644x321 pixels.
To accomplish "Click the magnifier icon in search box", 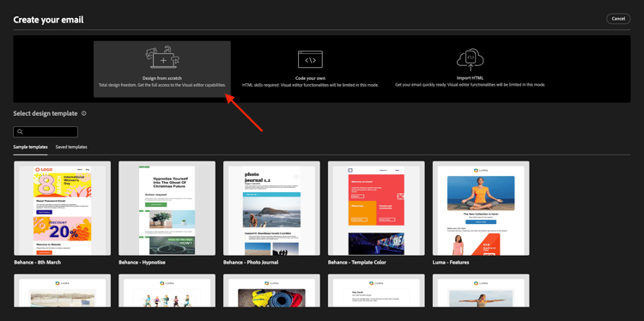I will (x=20, y=132).
